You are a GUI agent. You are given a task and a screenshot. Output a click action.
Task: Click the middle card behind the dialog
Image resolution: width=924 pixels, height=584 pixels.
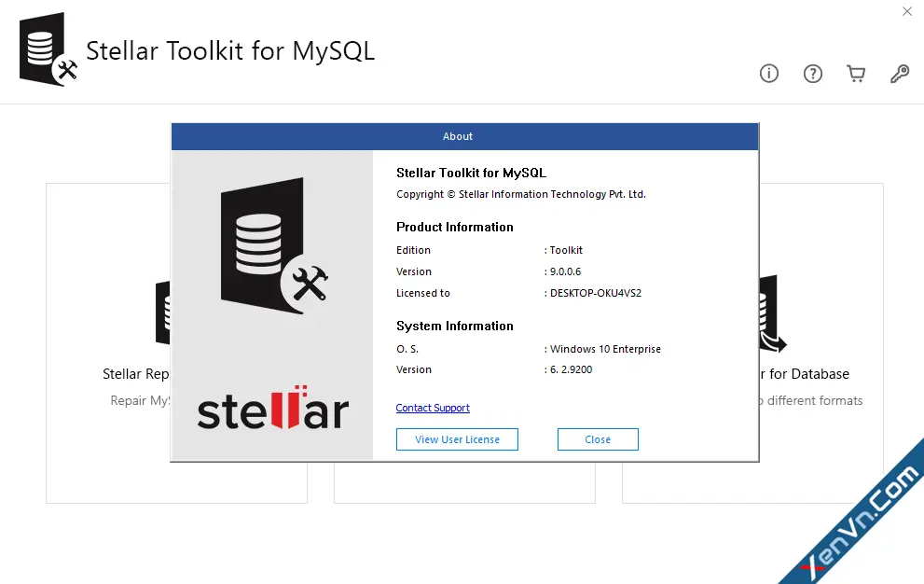pos(464,482)
